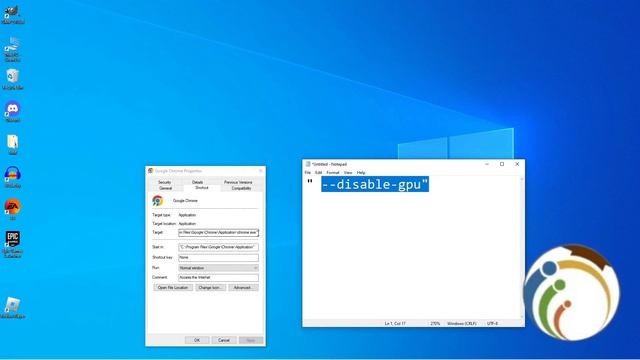The height and width of the screenshot is (360, 640).
Task: Click the Target type label in Properties
Action: click(161, 215)
